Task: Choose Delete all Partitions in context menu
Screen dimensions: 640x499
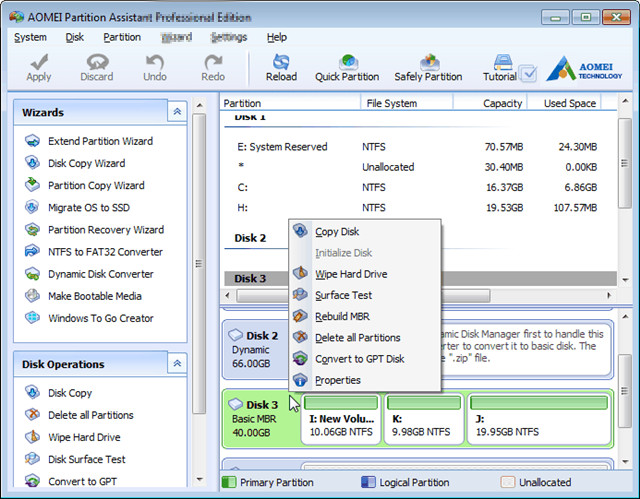Action: [364, 337]
